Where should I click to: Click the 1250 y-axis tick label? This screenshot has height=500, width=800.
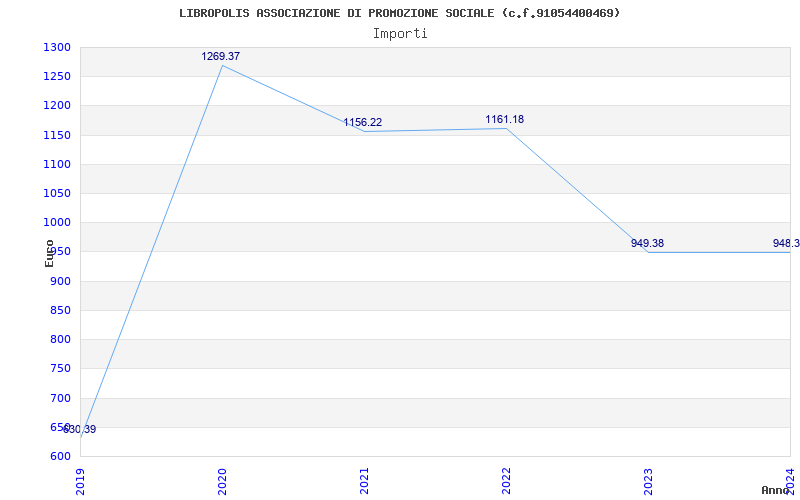[x=57, y=77]
